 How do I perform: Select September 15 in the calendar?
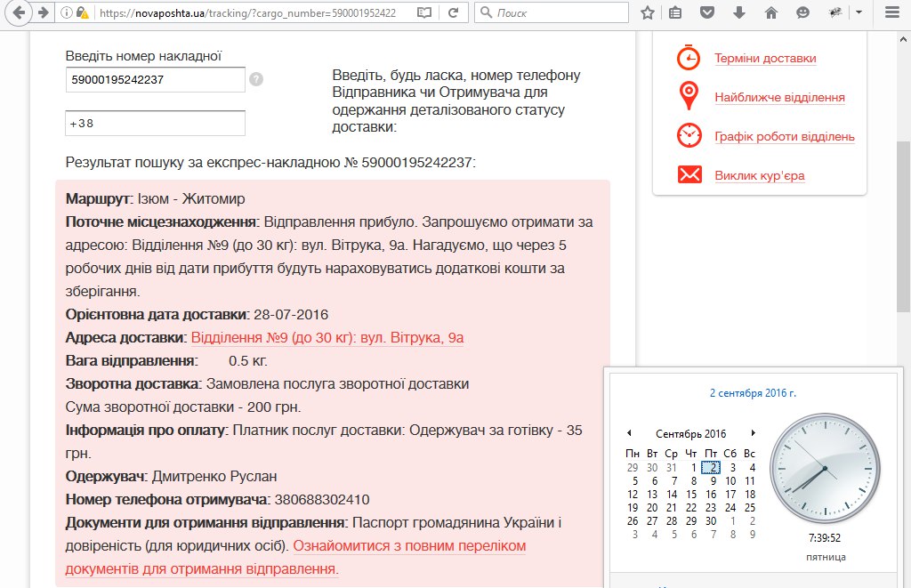point(690,494)
